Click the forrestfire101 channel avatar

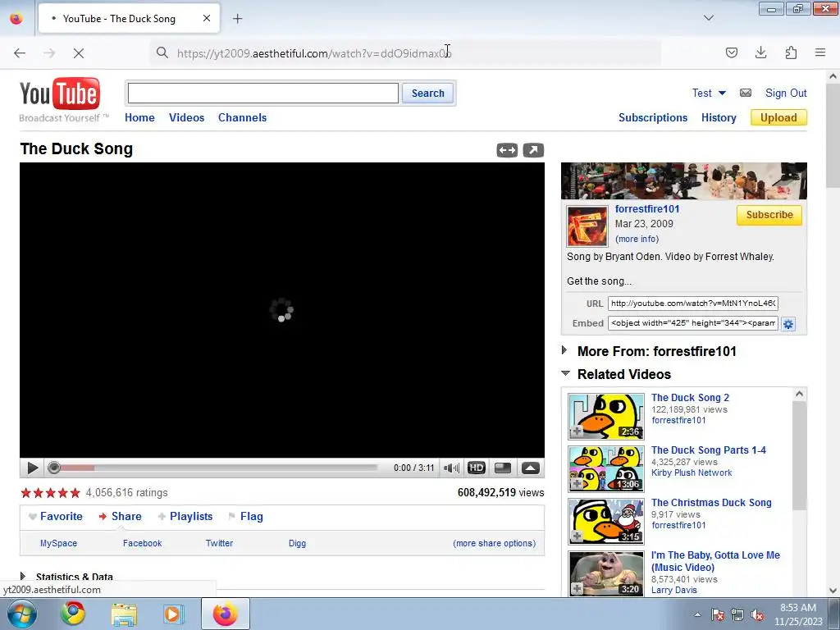point(587,226)
